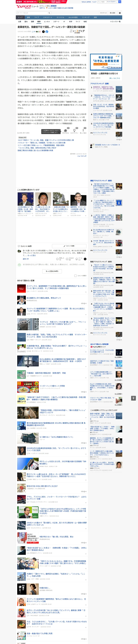Click ヘルプ link at top
The height and width of the screenshot is (644, 138).
click(94, 2)
